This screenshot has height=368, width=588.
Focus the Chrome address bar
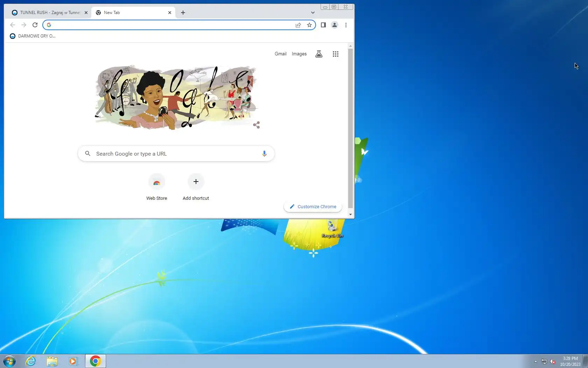pos(171,25)
